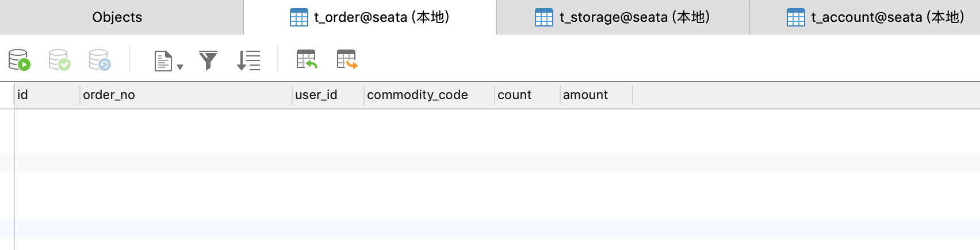Screen dimensions: 980x250
Task: Expand the Text document dropdown arrow
Action: pyautogui.click(x=180, y=67)
